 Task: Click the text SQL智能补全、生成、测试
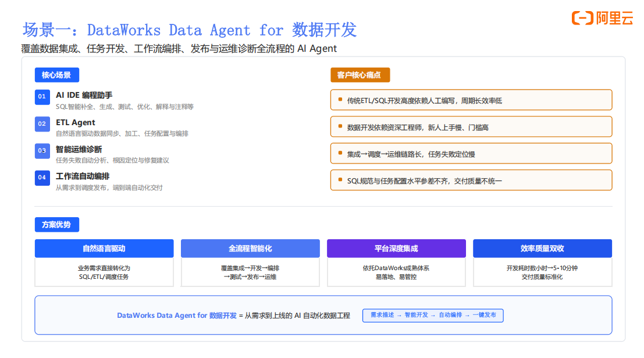(124, 107)
